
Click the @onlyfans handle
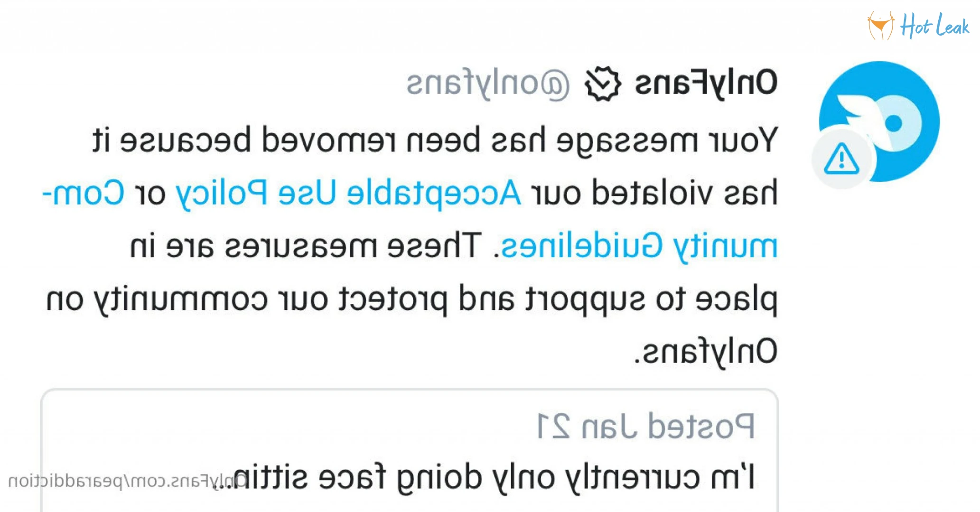[x=488, y=84]
